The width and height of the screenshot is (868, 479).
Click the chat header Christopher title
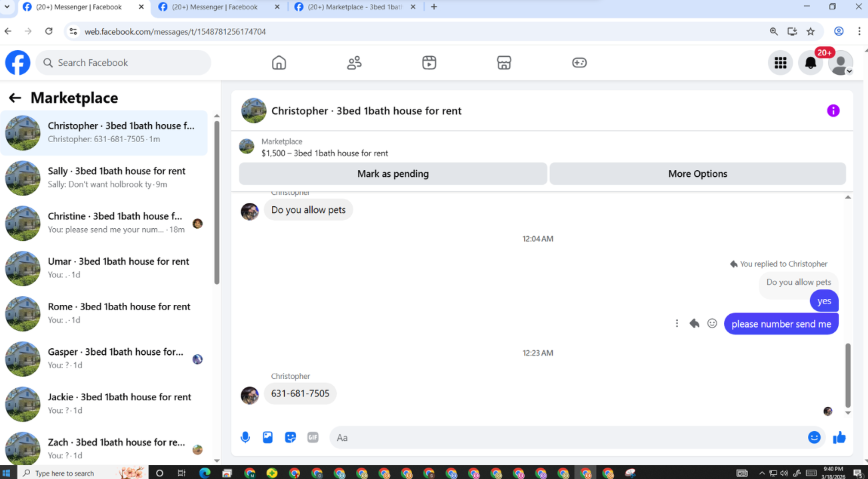(x=366, y=111)
